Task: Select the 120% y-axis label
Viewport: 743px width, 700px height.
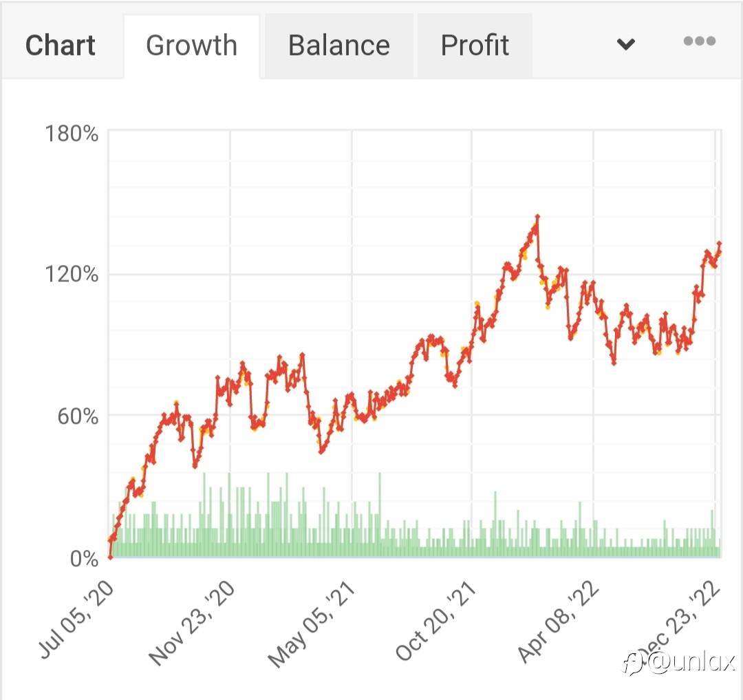Action: [72, 275]
